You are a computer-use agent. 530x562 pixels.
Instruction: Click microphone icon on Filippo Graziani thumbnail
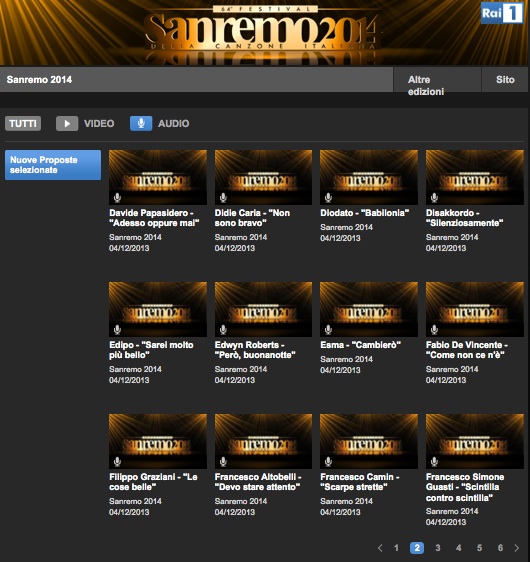point(117,462)
